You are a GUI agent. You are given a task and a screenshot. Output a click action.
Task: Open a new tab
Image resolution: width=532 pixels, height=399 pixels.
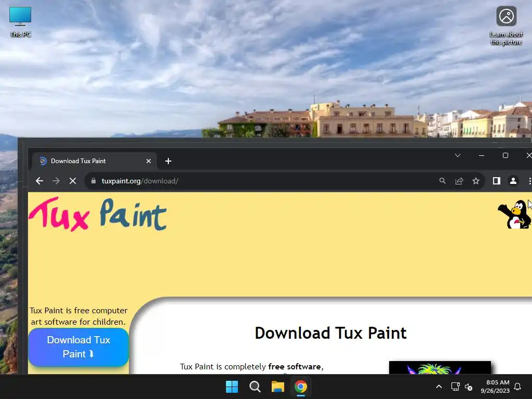168,161
